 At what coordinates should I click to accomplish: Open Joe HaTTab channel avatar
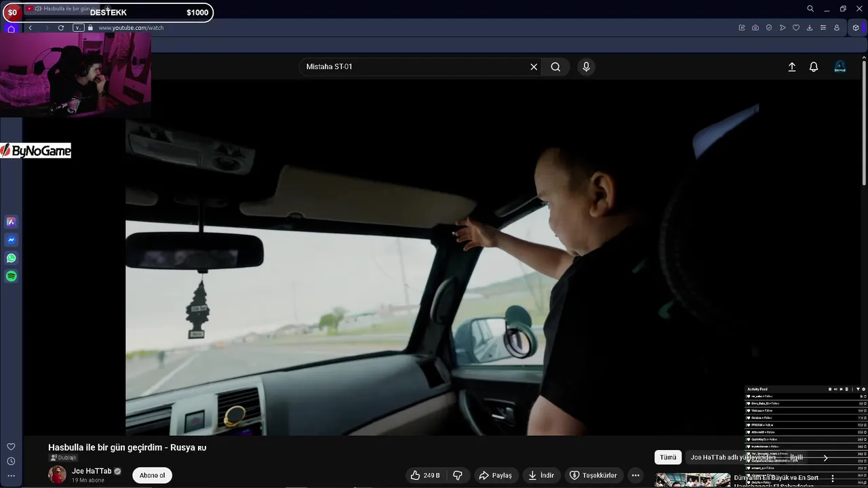[57, 474]
